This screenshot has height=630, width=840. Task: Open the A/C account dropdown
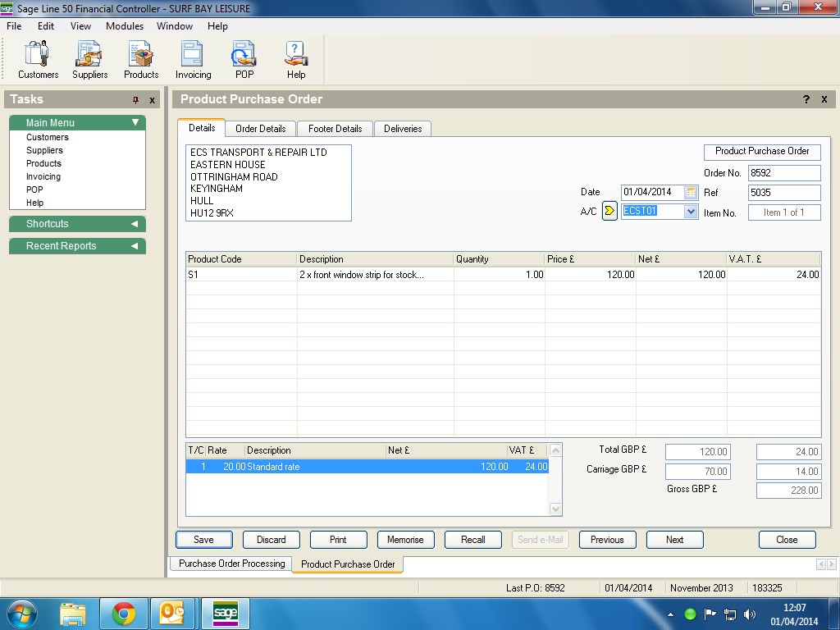click(691, 212)
